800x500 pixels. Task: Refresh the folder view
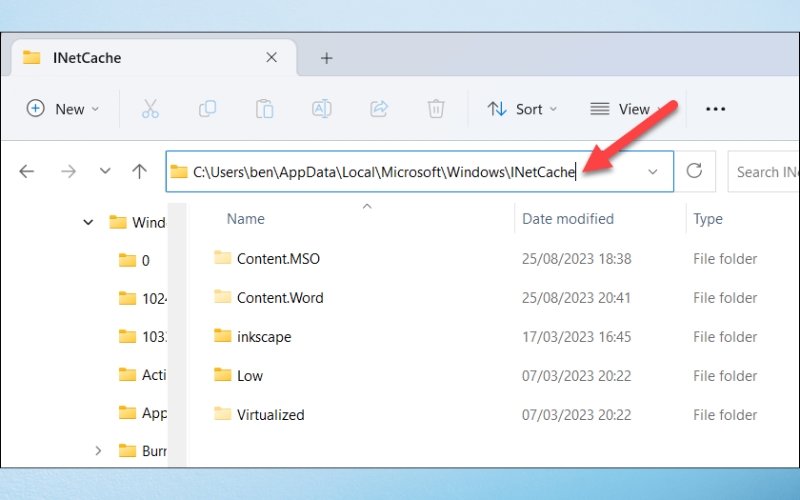(x=696, y=172)
